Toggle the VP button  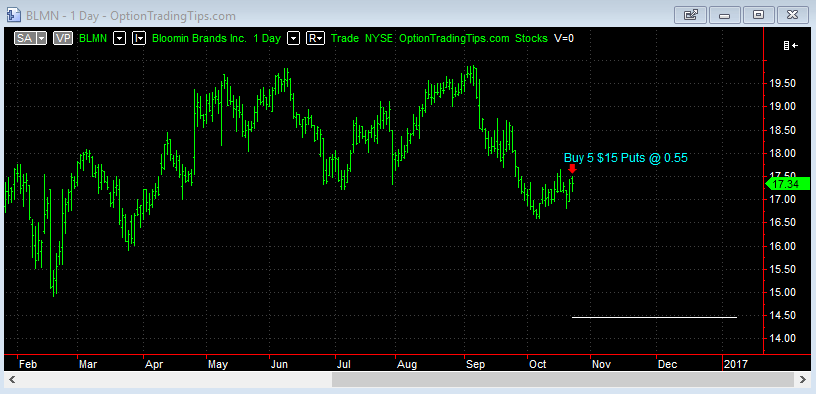click(62, 38)
